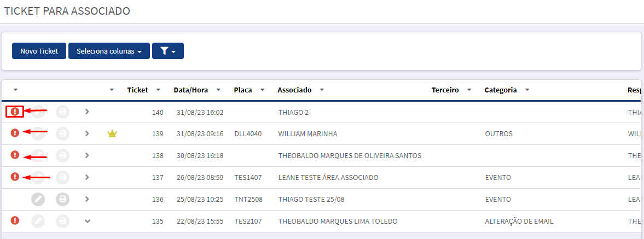Expand row details for ticket 140
This screenshot has width=644, height=239.
(86, 111)
